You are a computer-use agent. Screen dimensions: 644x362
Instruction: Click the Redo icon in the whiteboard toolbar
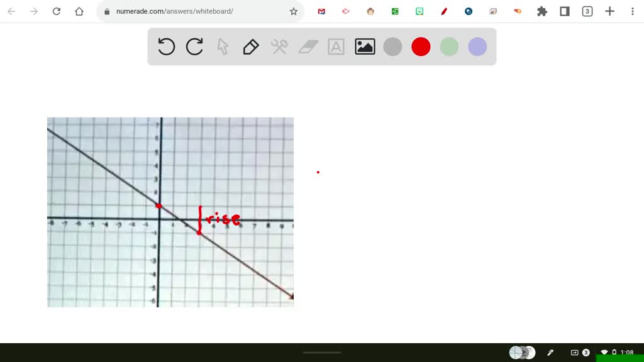[194, 46]
